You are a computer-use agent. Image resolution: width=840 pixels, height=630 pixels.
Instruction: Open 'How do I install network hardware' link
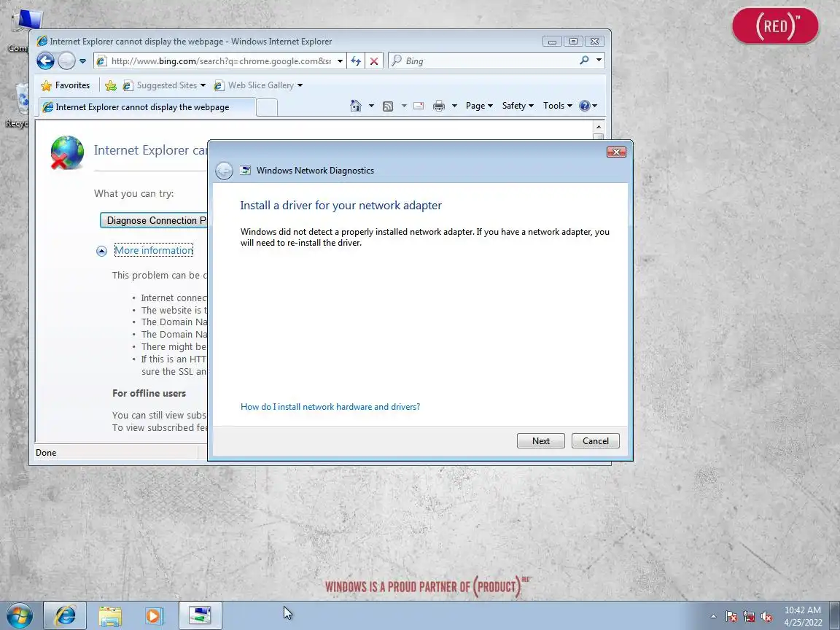tap(330, 407)
